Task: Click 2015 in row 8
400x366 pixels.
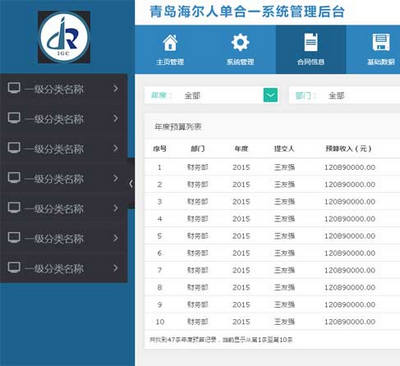Action: pyautogui.click(x=241, y=287)
